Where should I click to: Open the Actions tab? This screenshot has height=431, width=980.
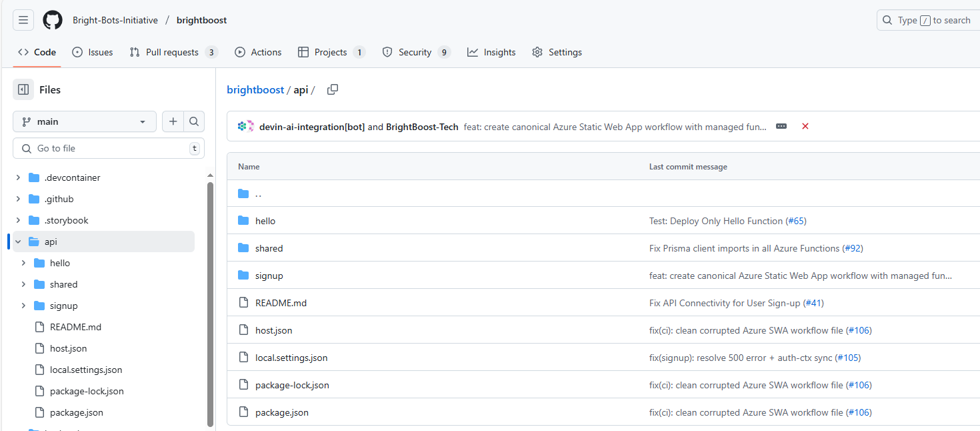[x=258, y=52]
